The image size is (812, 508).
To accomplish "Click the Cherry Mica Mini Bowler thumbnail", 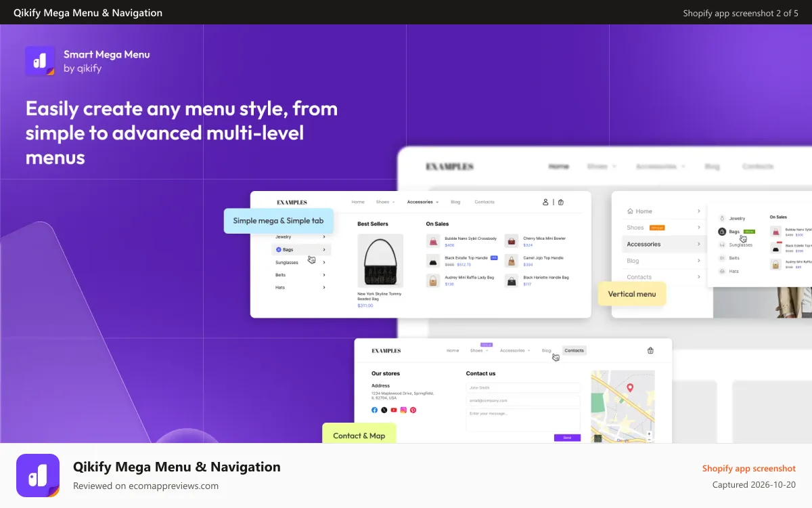I will (x=512, y=240).
